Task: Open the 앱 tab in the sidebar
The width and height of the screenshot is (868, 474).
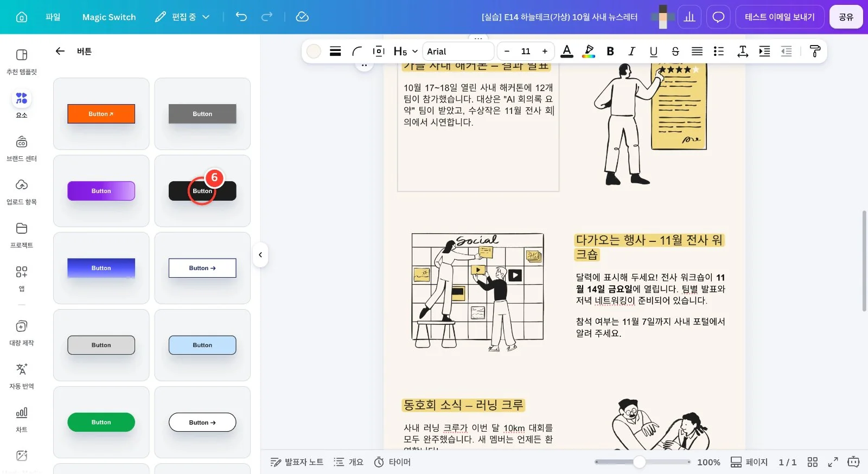Action: coord(22,279)
